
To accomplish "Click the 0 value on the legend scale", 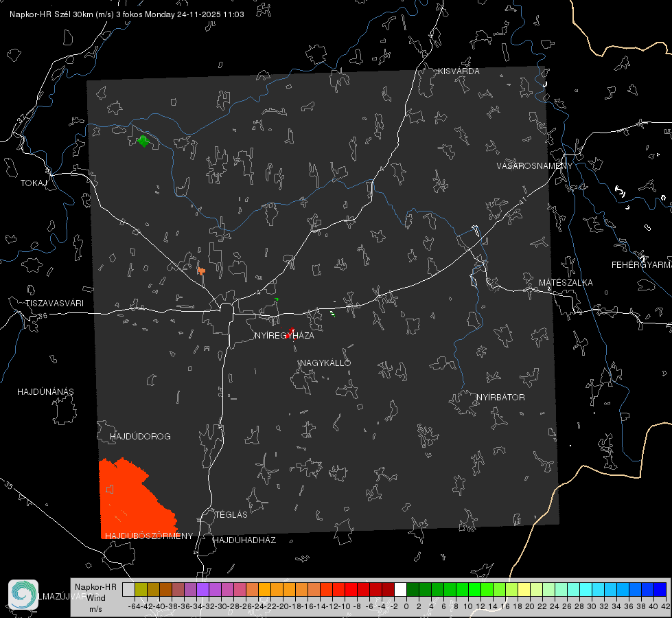I will point(406,606).
